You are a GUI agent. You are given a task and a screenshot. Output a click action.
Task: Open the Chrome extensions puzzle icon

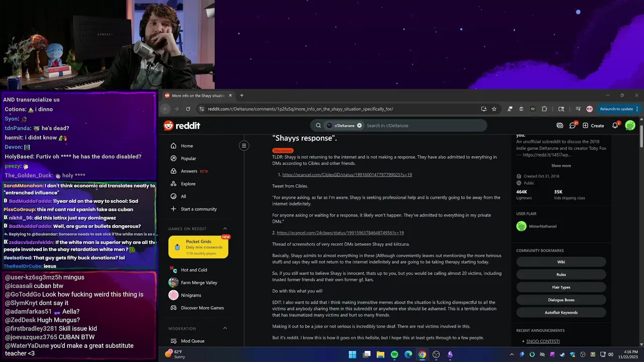click(x=544, y=109)
